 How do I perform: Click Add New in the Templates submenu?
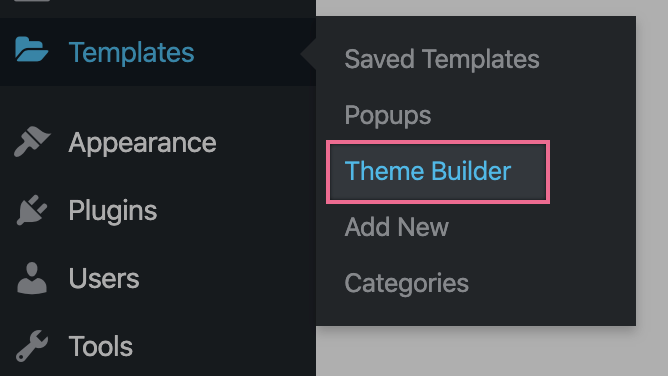tap(397, 227)
